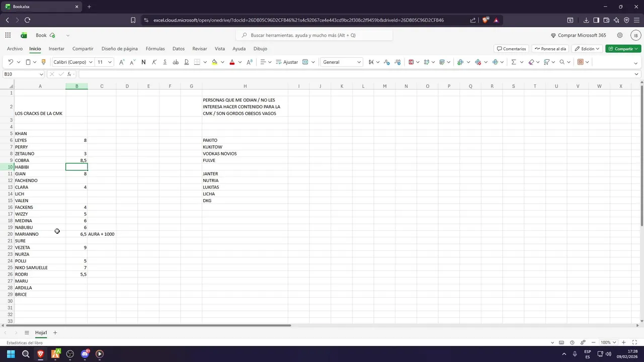Click the Delete cells icon
644x362 pixels.
click(x=478, y=62)
